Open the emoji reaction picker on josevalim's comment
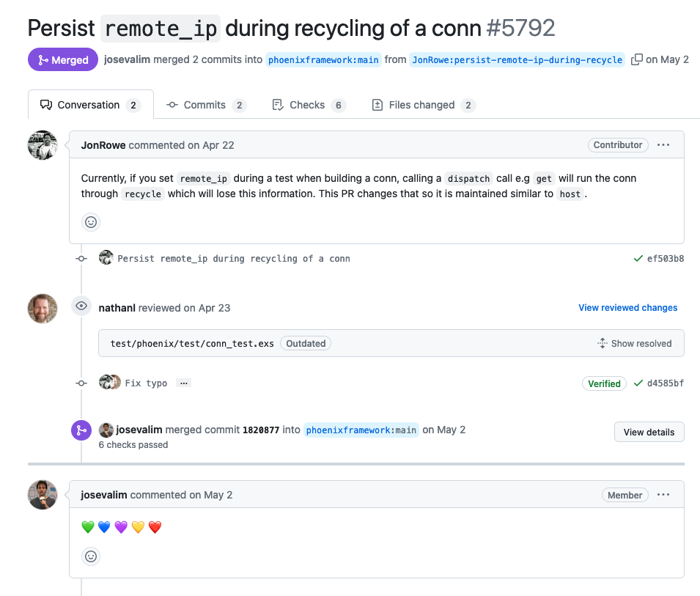This screenshot has height=596, width=700. 90,556
